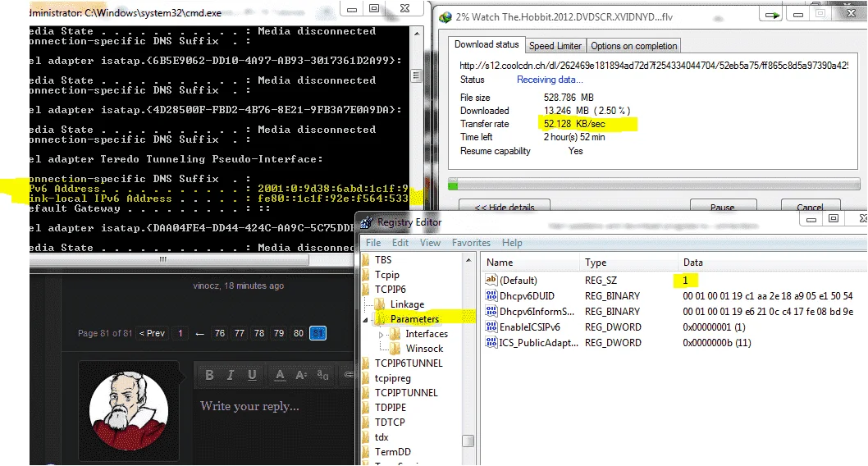Jump to forum page 79
The image size is (868, 466).
point(279,333)
